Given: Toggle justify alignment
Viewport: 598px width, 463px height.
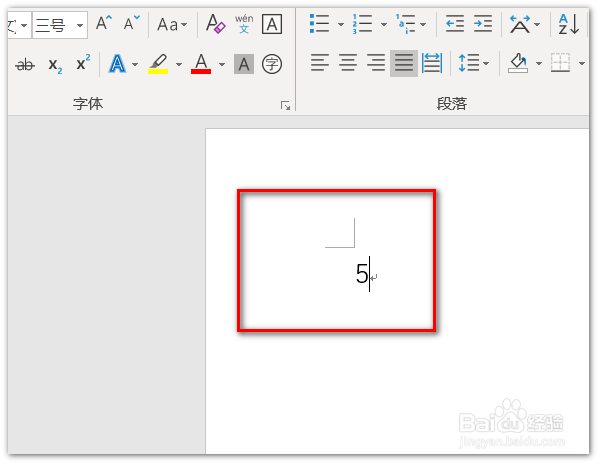Looking at the screenshot, I should tap(404, 63).
